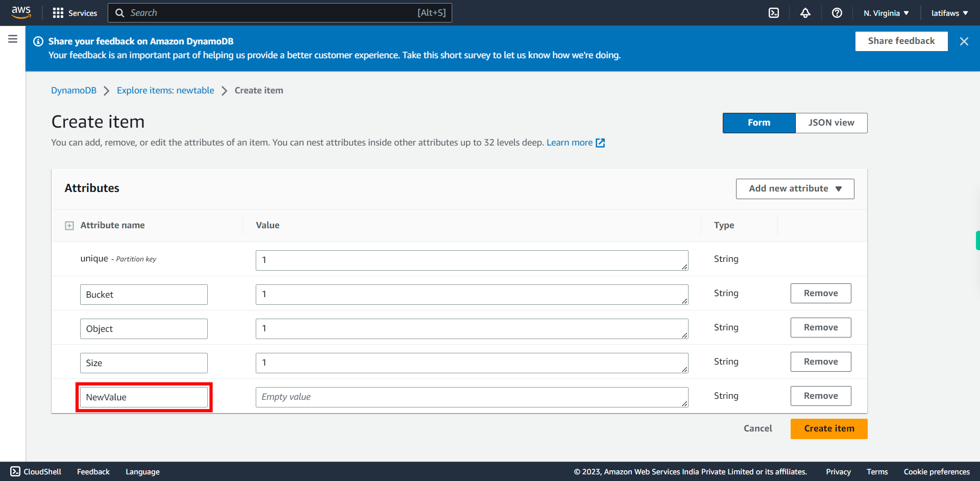Click the Object value field
This screenshot has height=481, width=980.
click(472, 329)
